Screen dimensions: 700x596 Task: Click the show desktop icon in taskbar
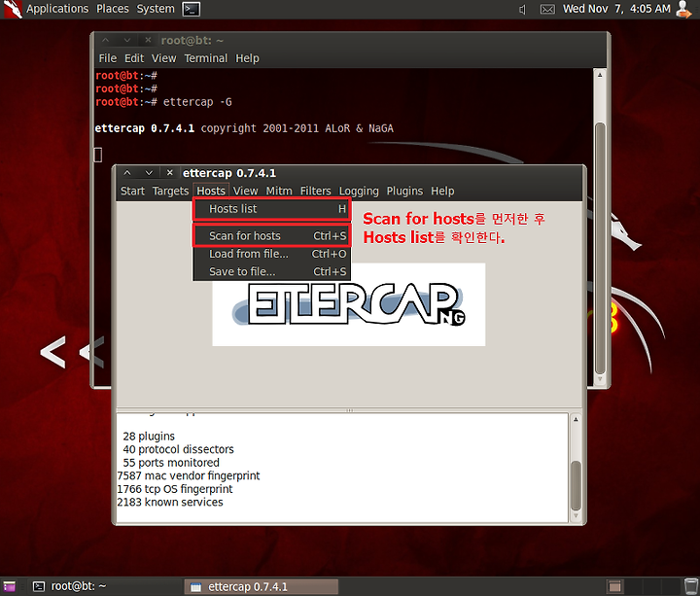pos(10,586)
